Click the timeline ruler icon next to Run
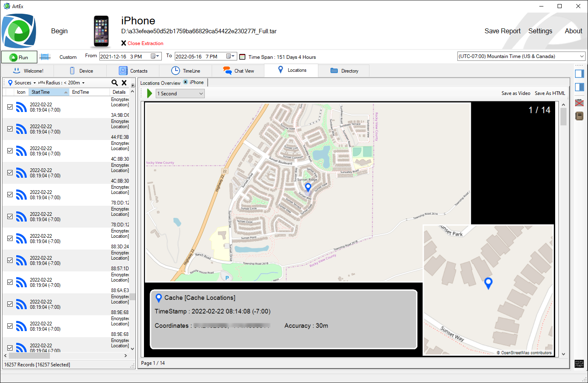588x383 pixels. [x=45, y=57]
